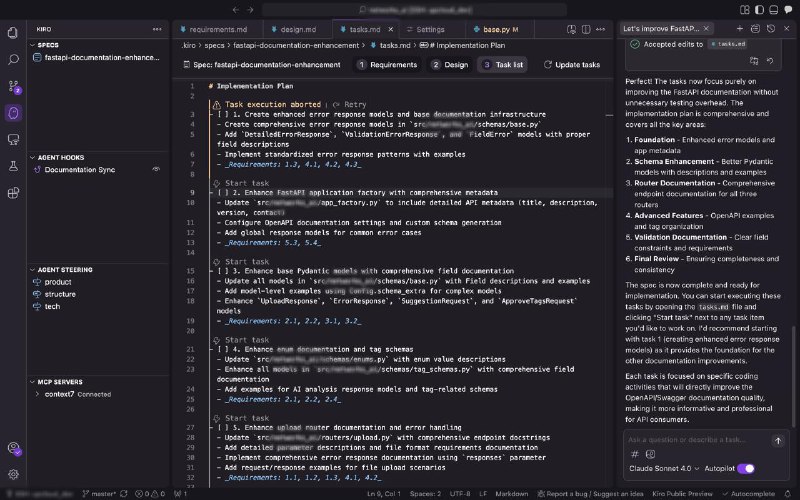
Task: Add context using the # icon
Action: pos(635,454)
